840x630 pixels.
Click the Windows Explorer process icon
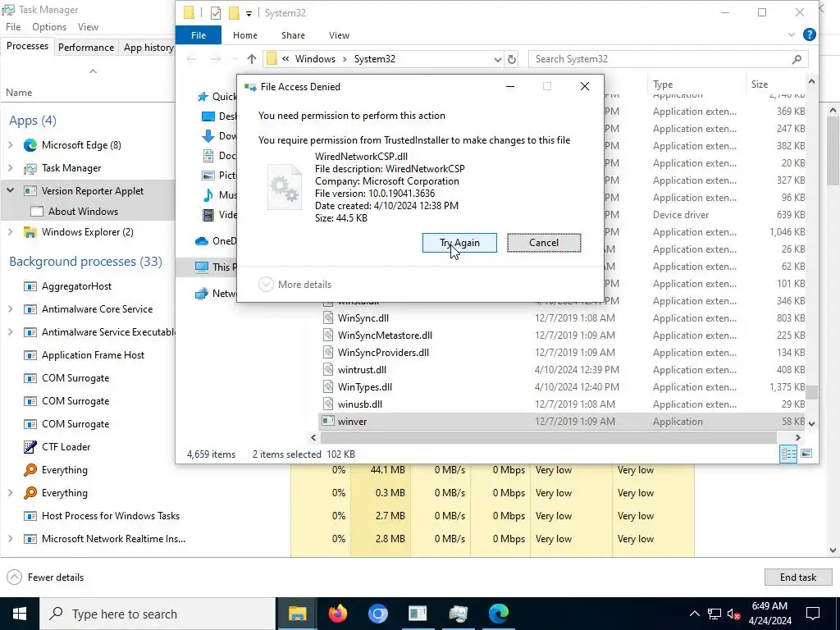[x=30, y=232]
